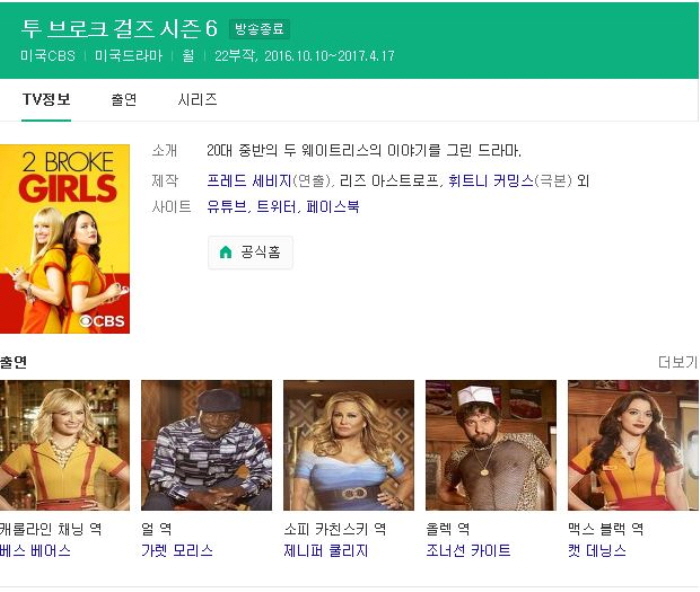Click the actor name 제니퍼 쿨리지
This screenshot has width=700, height=592.
tap(326, 551)
